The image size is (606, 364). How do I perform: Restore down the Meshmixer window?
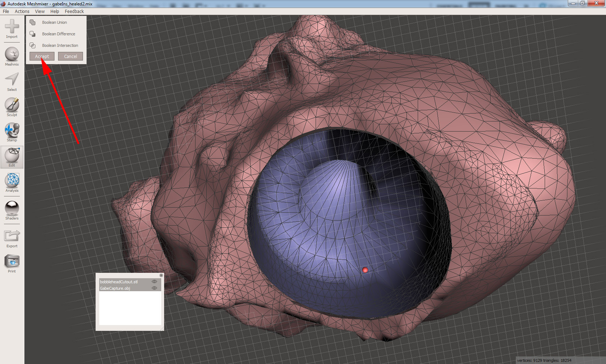tap(582, 3)
